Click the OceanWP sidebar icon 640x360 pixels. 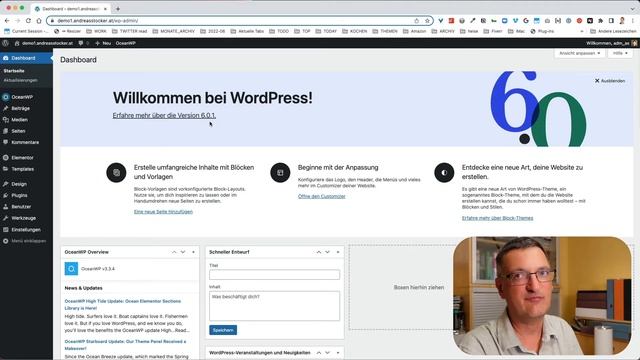pos(6,97)
